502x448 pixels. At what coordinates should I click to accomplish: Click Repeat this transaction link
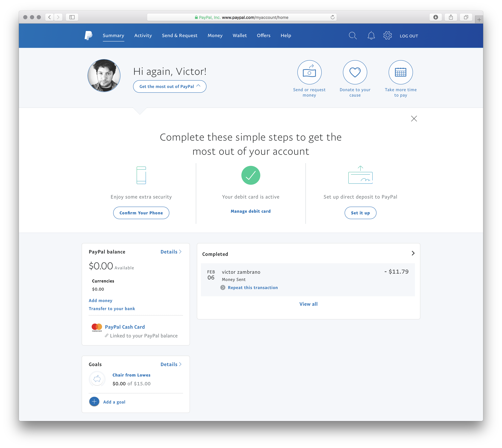pos(253,288)
